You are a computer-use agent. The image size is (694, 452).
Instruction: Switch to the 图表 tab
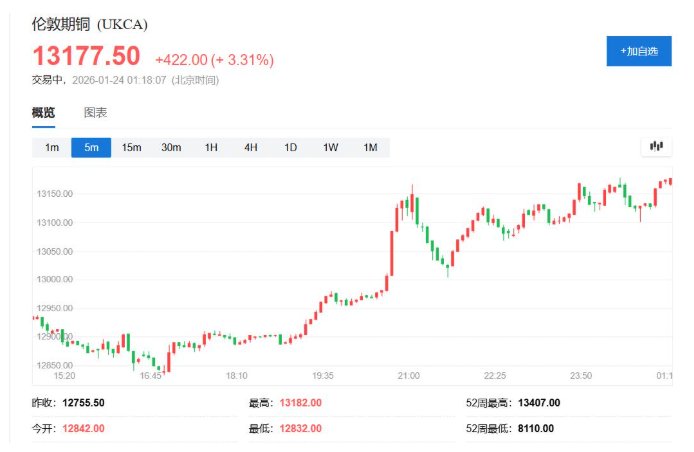pyautogui.click(x=95, y=113)
